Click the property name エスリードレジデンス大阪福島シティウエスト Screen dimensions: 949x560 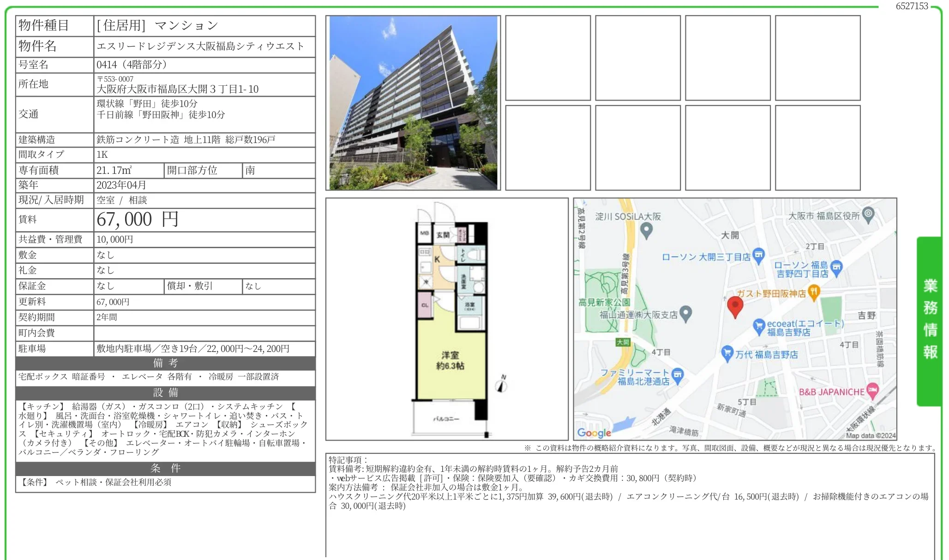point(200,46)
